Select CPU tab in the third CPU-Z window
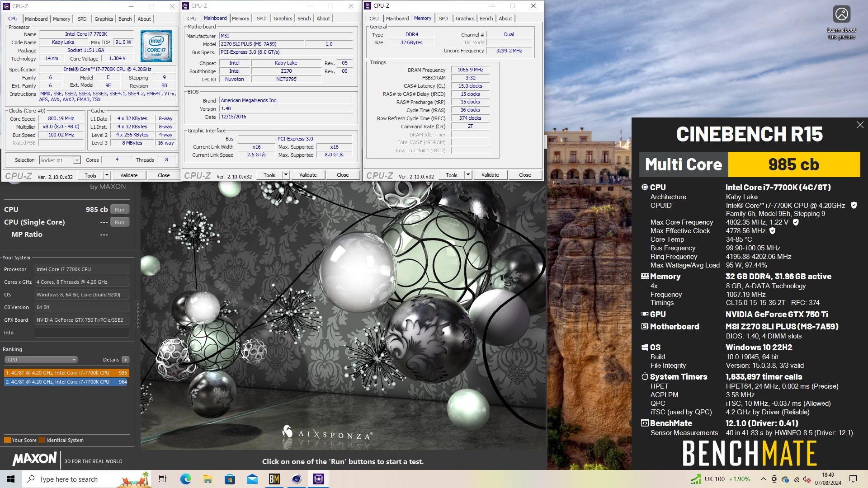The image size is (868, 488). tap(374, 19)
